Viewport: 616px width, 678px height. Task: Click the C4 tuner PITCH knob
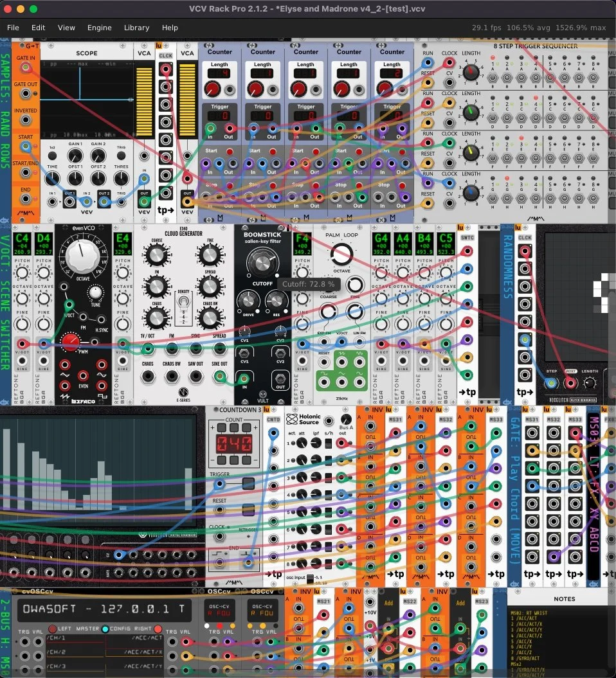click(x=22, y=273)
